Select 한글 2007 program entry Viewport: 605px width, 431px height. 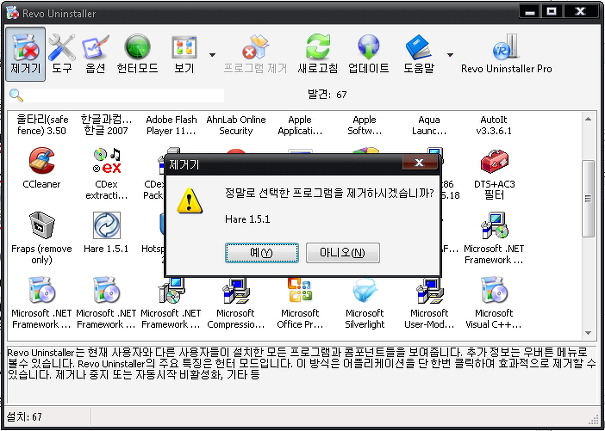(106, 124)
